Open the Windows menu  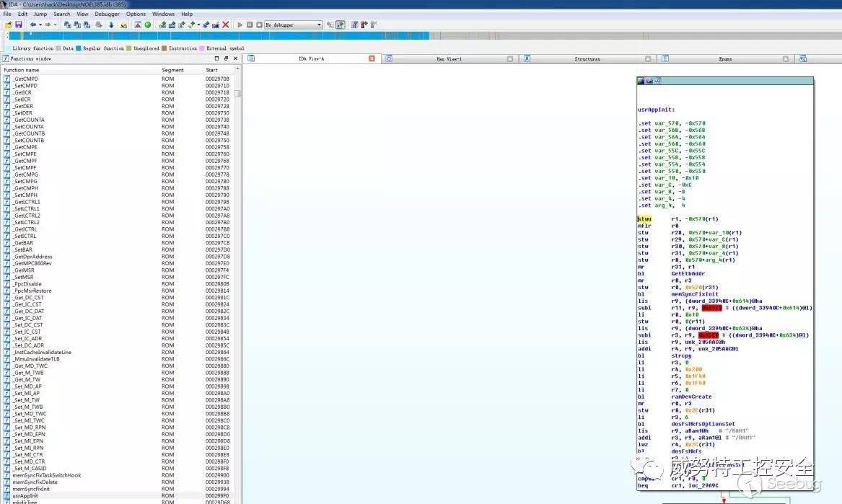pos(163,14)
